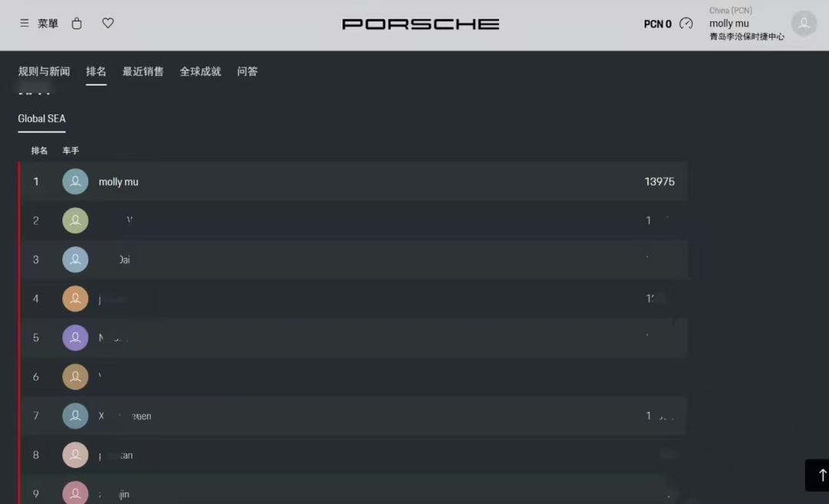Viewport: 829px width, 504px height.
Task: Click the purple avatar in rank 5
Action: pyautogui.click(x=75, y=338)
